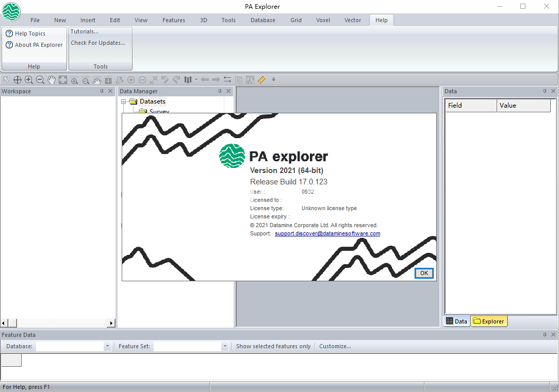The image size is (559, 392).
Task: Click the Data Pan hand icon
Action: [97, 80]
